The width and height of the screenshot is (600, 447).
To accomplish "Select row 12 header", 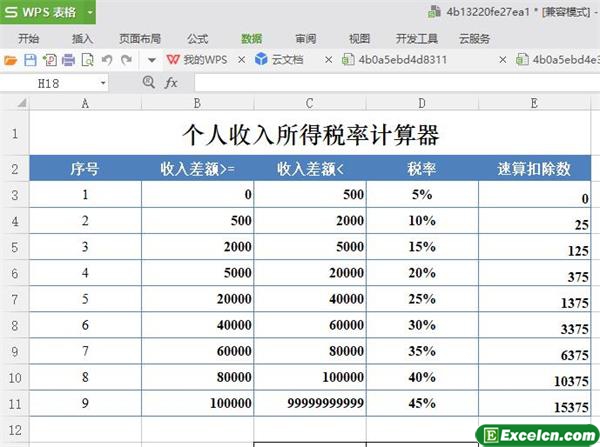I will point(15,430).
